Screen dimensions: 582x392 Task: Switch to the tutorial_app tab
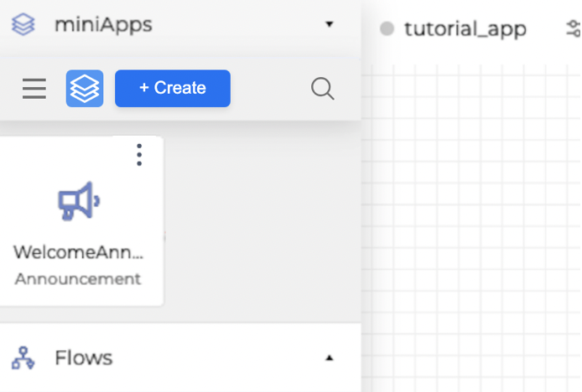465,29
